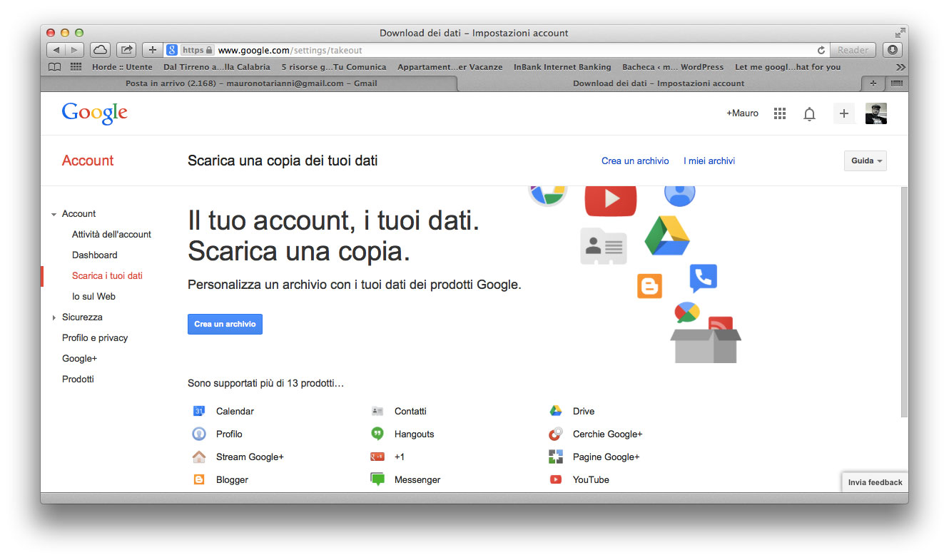
Task: Show all tabs button in tab bar
Action: 895,83
